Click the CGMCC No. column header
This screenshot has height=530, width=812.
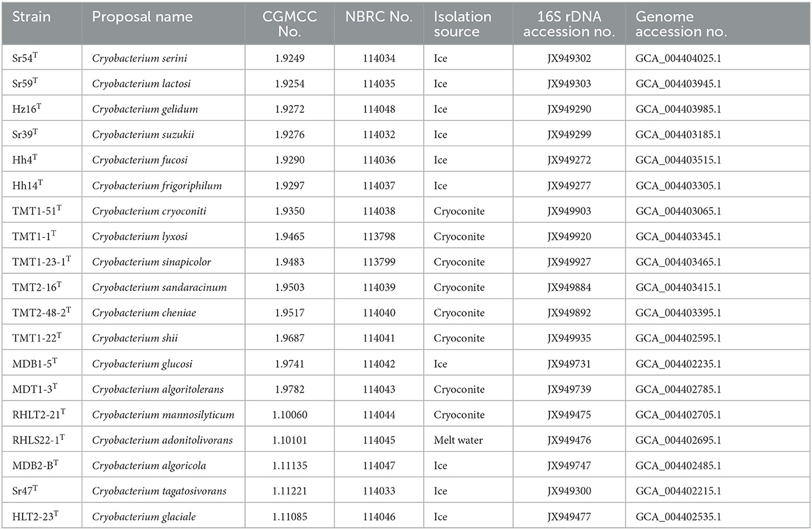pyautogui.click(x=289, y=24)
